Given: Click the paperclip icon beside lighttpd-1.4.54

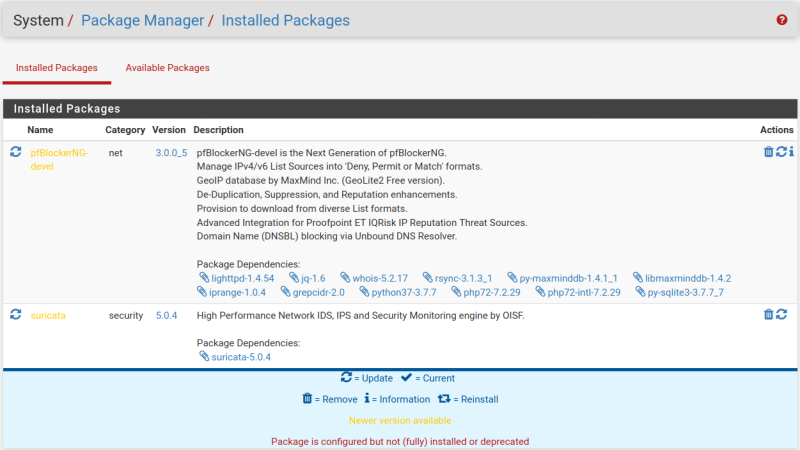Looking at the screenshot, I should pos(204,278).
